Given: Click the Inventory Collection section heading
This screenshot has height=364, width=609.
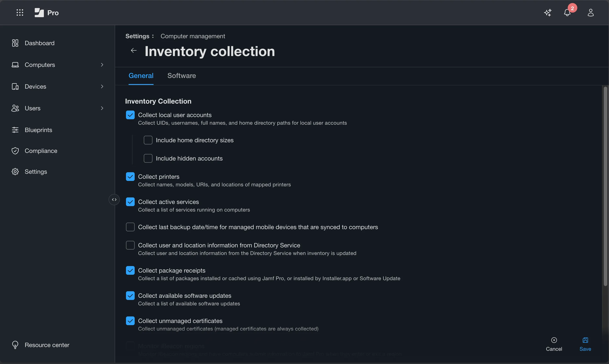Looking at the screenshot, I should [158, 101].
